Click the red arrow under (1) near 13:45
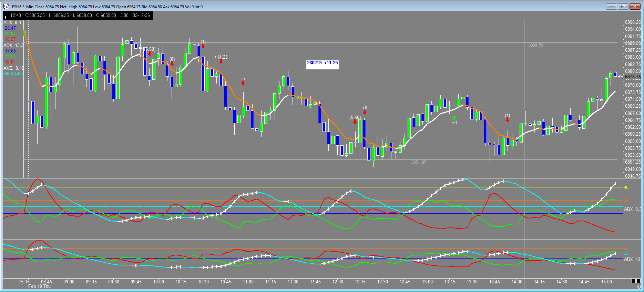 tap(507, 120)
